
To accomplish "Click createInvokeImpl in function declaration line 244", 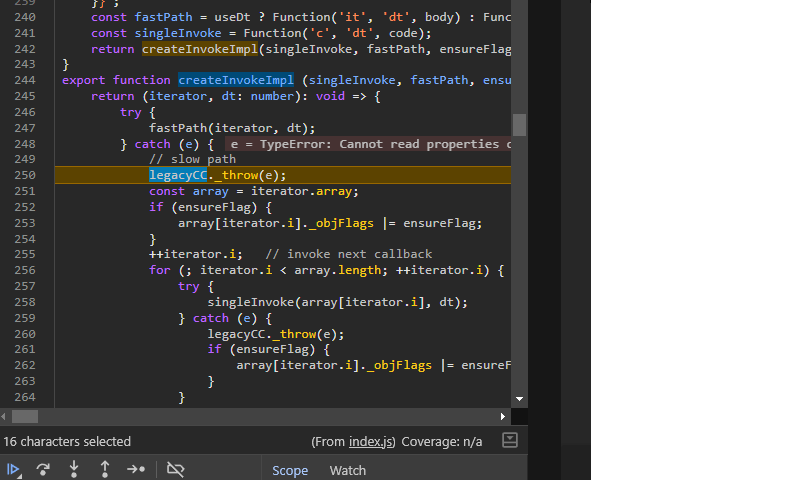I will tap(236, 80).
